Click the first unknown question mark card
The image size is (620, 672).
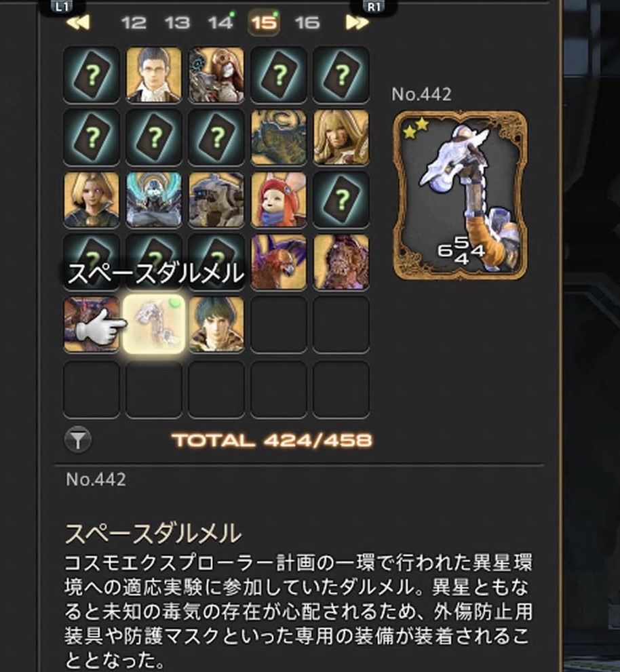pyautogui.click(x=92, y=75)
